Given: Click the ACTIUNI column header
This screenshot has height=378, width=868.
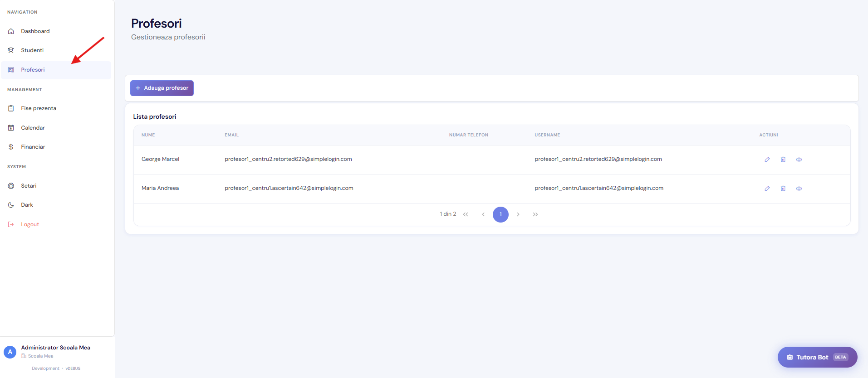Looking at the screenshot, I should (x=769, y=135).
